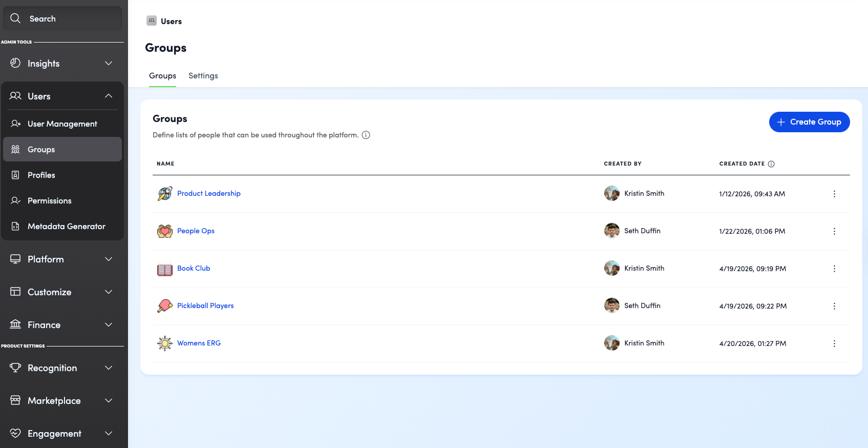
Task: Open User Management in sidebar
Action: point(62,124)
